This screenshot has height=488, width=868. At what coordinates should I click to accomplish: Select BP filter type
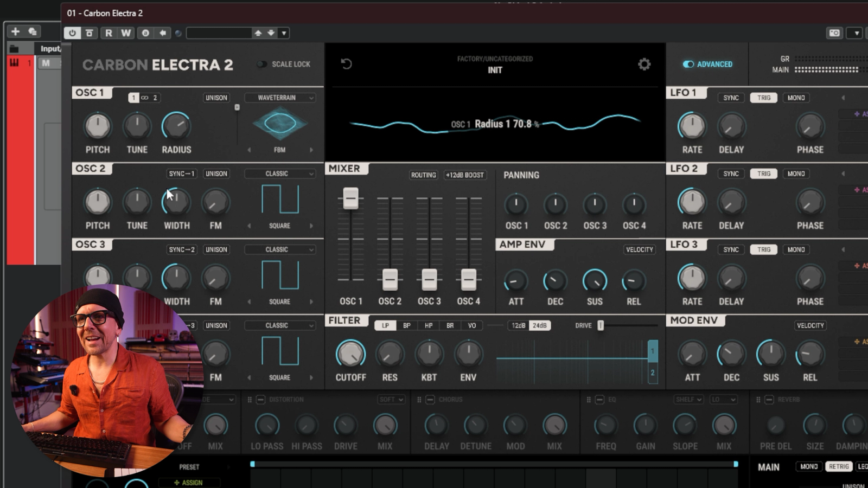(x=407, y=325)
